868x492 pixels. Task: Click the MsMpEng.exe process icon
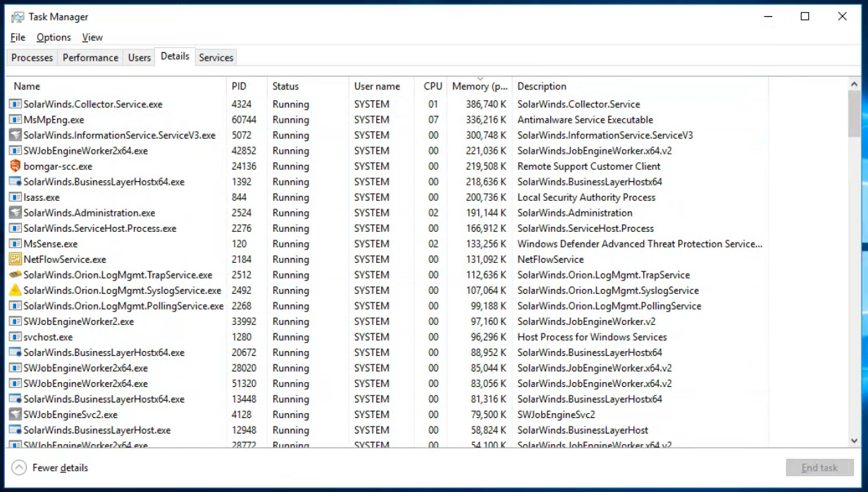pyautogui.click(x=15, y=120)
